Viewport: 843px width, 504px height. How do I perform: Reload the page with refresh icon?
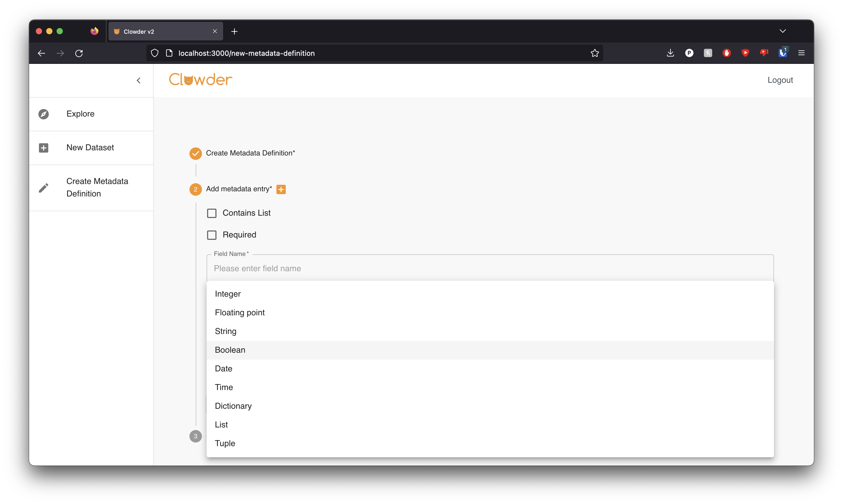[x=79, y=53]
